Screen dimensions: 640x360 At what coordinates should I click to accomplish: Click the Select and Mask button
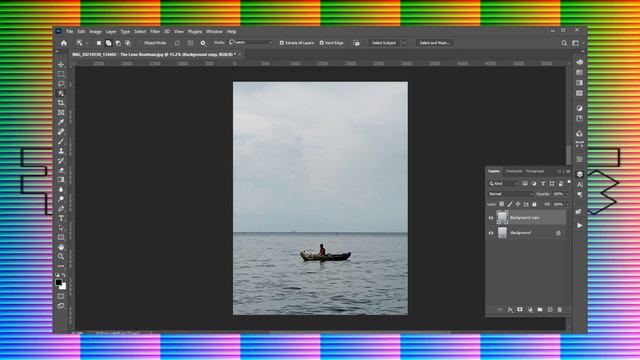435,43
